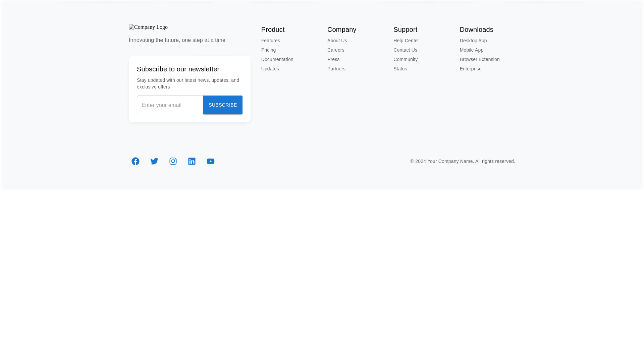Click the Company Logo image
The height and width of the screenshot is (362, 644).
coord(148,27)
